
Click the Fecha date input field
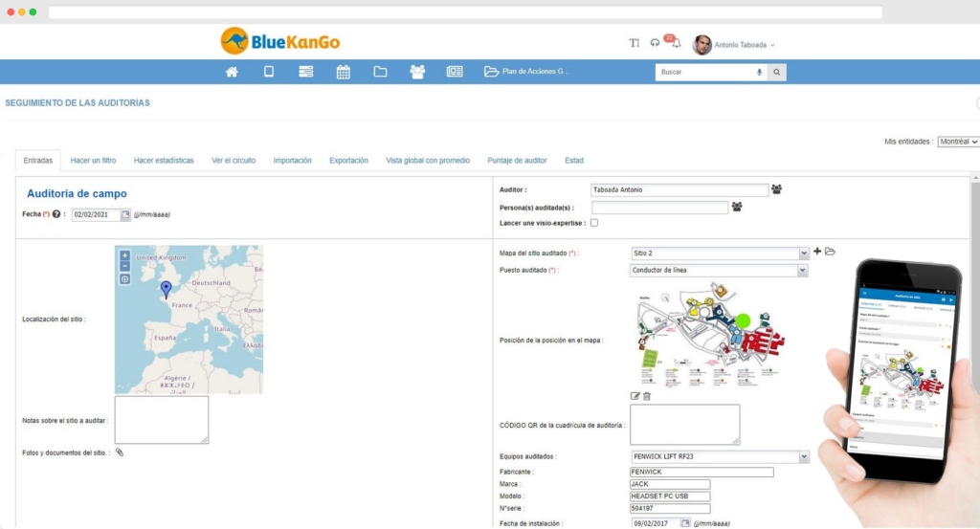(97, 215)
